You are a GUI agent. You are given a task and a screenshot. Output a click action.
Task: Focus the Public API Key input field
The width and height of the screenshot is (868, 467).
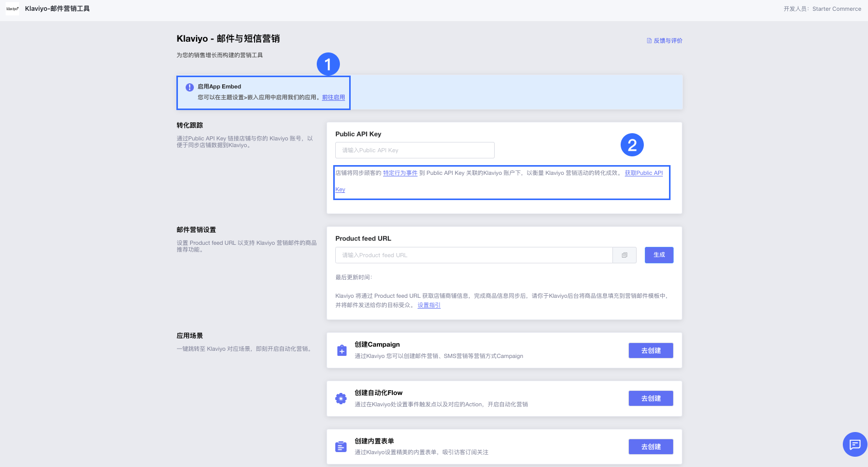coord(414,150)
